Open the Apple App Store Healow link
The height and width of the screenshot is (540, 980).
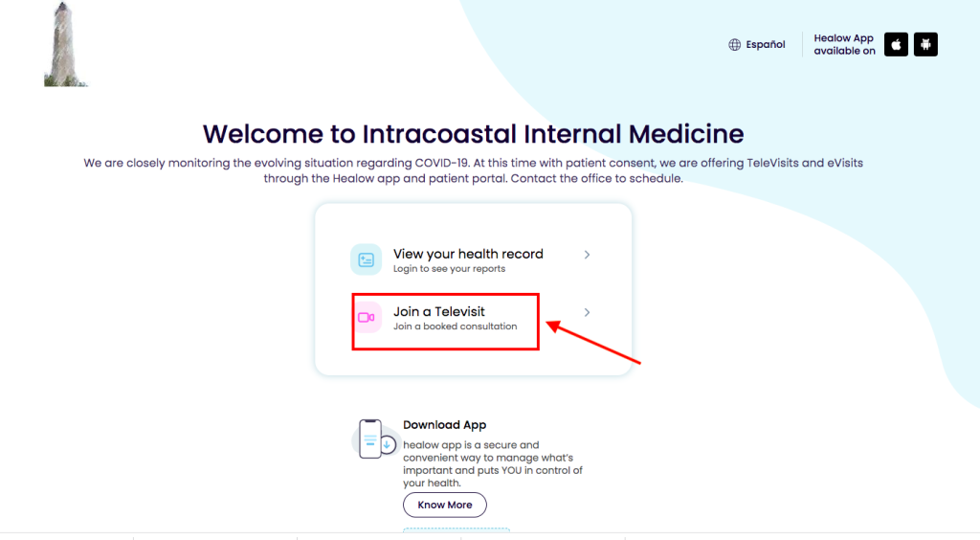896,44
